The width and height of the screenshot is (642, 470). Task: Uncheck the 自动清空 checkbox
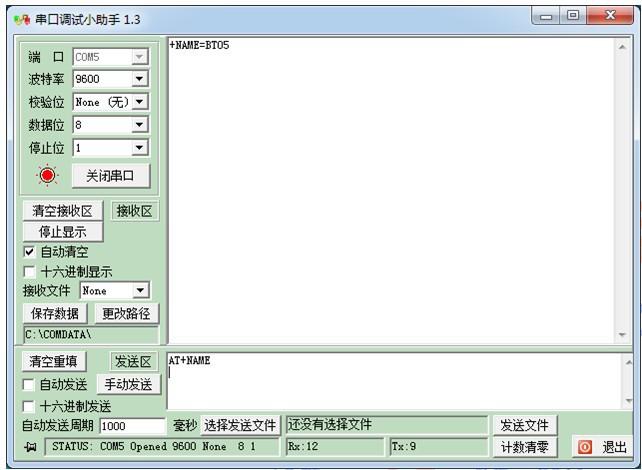pyautogui.click(x=29, y=252)
